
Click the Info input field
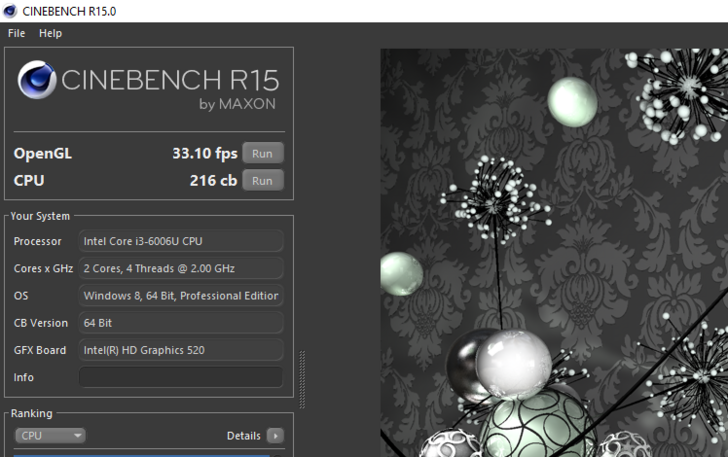pyautogui.click(x=181, y=377)
